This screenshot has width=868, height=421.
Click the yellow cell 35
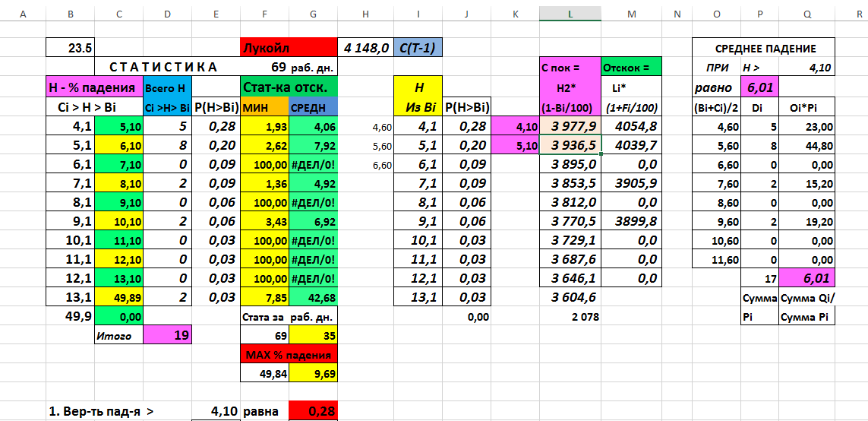[313, 335]
